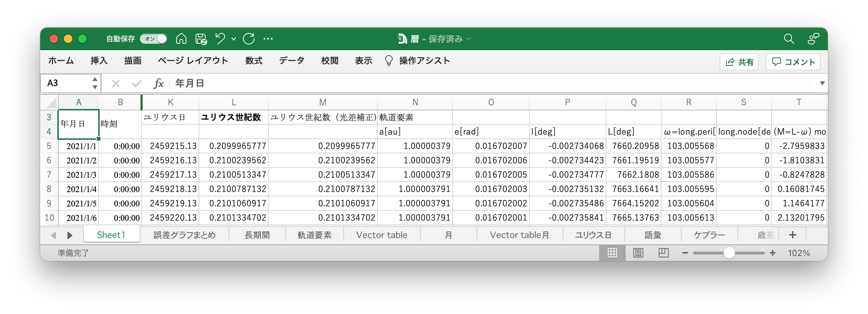Select column M header

(x=323, y=102)
